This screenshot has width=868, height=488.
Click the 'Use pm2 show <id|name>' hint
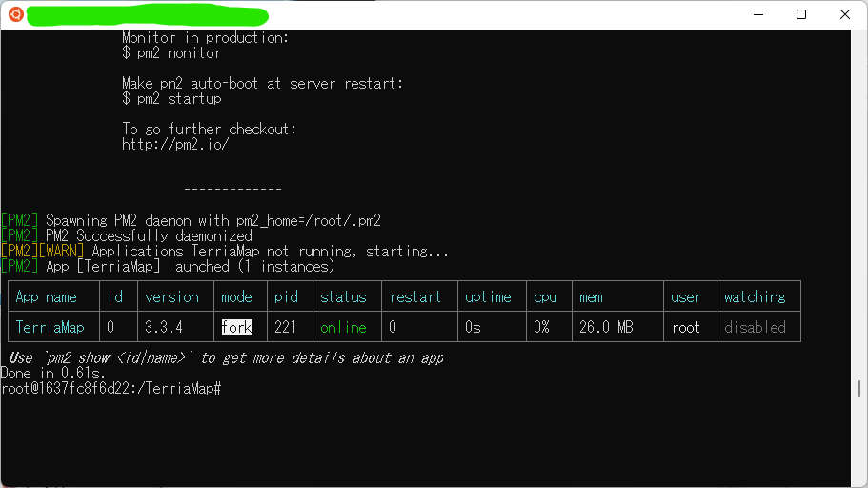tap(226, 357)
